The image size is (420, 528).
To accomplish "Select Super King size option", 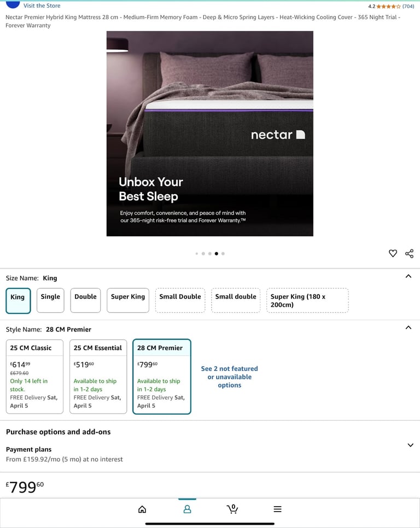I will [128, 300].
